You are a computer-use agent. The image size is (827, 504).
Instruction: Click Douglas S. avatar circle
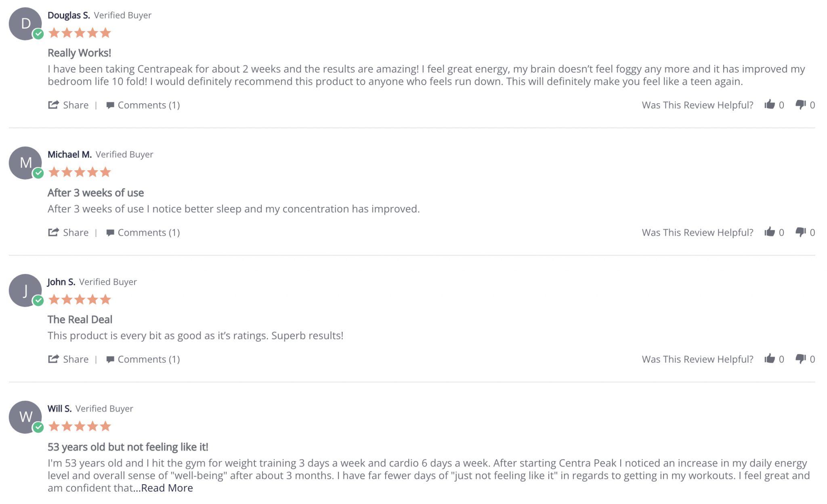(x=25, y=24)
